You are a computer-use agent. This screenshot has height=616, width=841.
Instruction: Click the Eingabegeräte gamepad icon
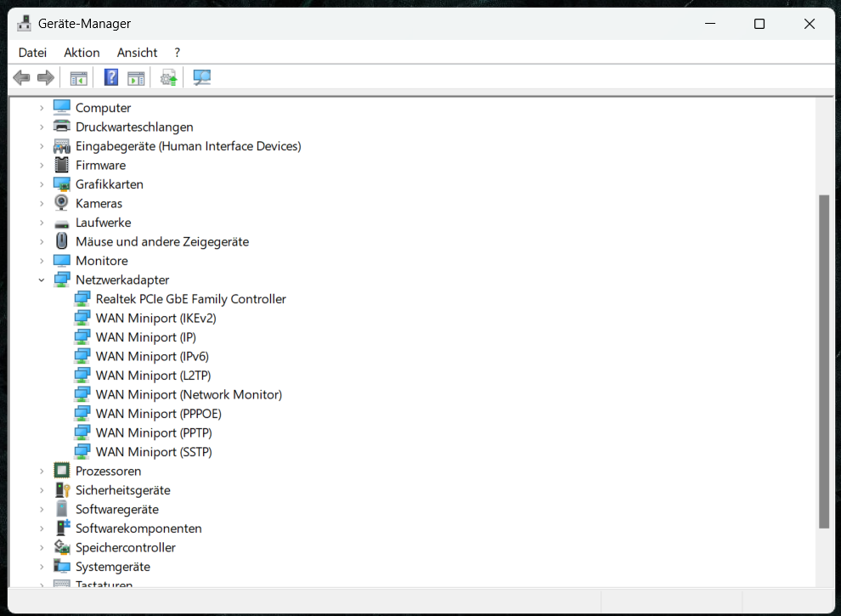point(62,146)
